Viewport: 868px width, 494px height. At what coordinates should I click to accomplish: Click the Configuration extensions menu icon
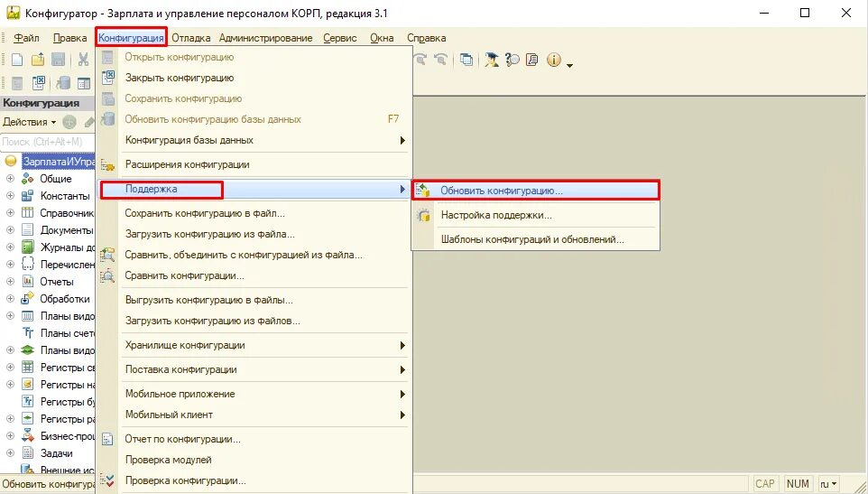107,164
